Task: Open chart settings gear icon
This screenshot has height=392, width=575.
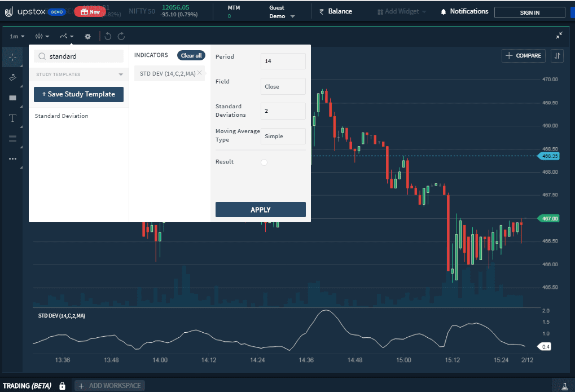Action: pos(87,36)
